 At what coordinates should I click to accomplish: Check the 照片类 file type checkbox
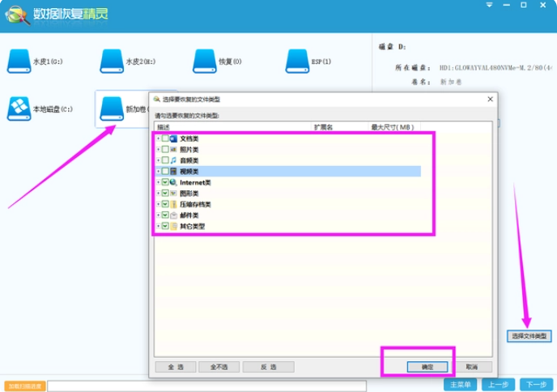pos(165,150)
